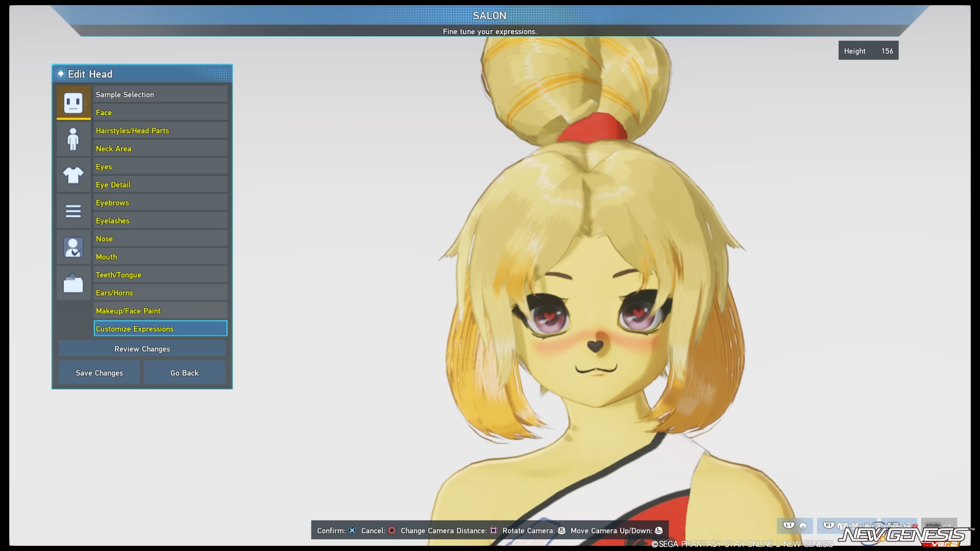Open the outfit T-shirt icon
The width and height of the screenshot is (980, 551).
73,175
